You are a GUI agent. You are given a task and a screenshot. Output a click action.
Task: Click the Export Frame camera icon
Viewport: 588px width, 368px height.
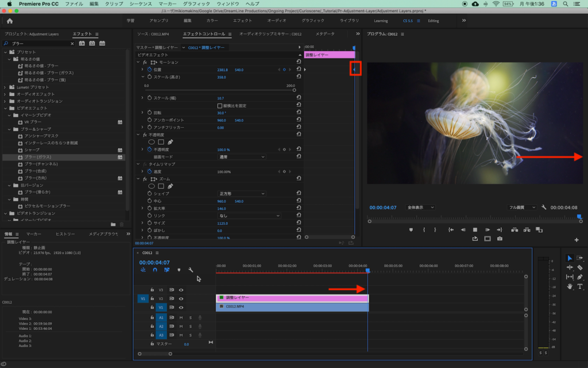(x=500, y=239)
